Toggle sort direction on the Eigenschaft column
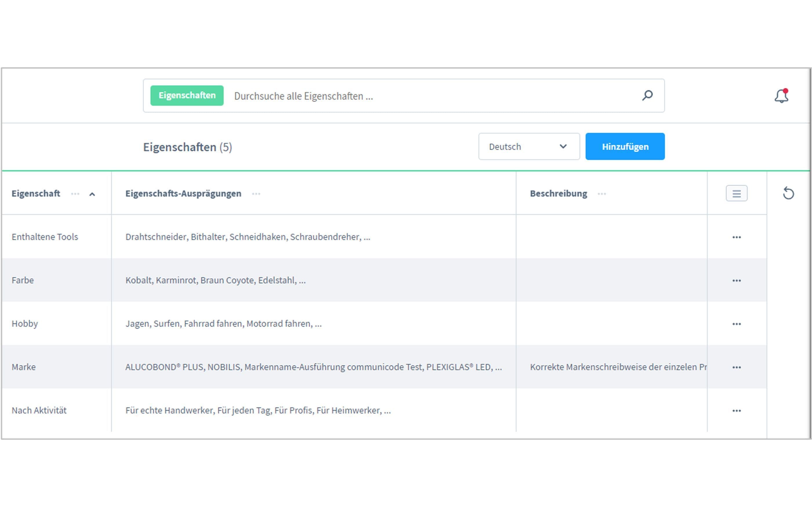 93,194
